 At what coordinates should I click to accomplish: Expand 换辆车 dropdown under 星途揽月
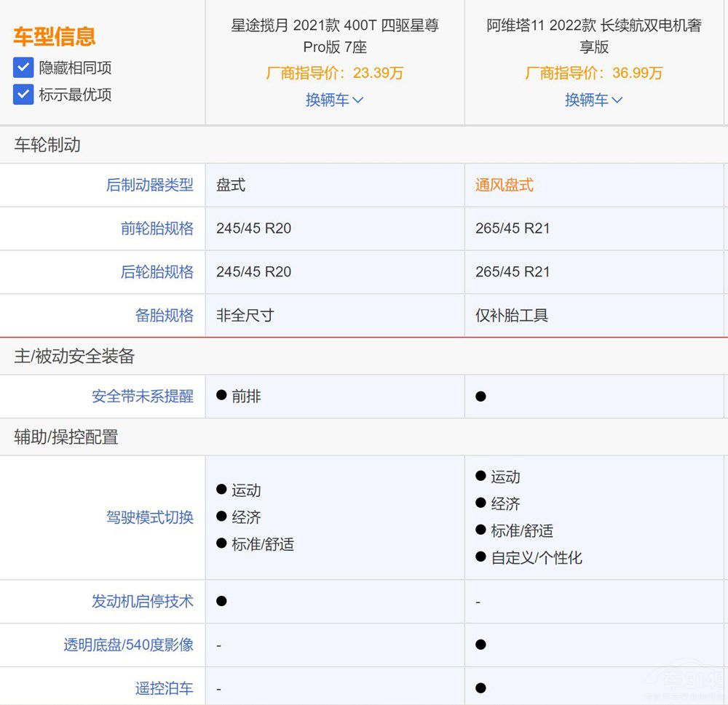[x=334, y=100]
